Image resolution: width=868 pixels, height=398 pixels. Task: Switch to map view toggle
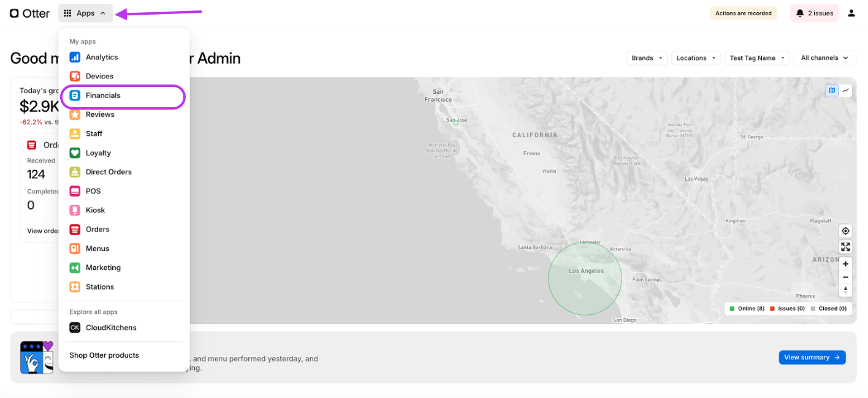tap(832, 91)
